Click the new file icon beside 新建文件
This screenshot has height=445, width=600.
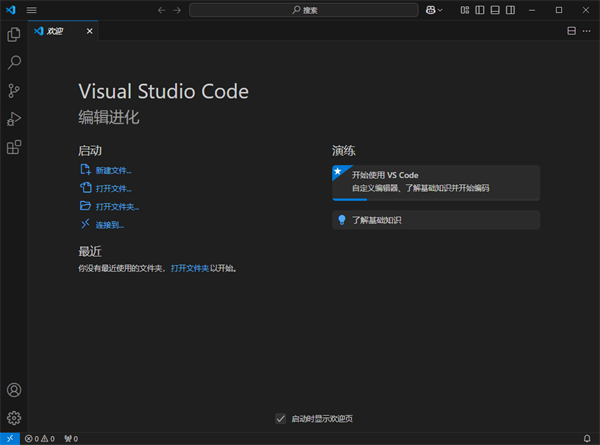pos(85,170)
